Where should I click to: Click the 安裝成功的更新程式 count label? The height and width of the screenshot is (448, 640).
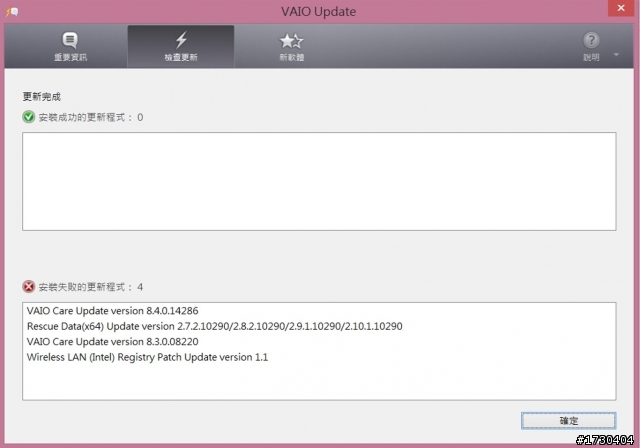coord(91,118)
